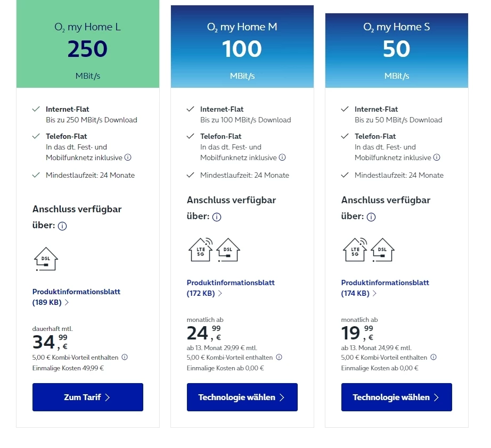Open connection info icon in Home M card

coord(217,217)
